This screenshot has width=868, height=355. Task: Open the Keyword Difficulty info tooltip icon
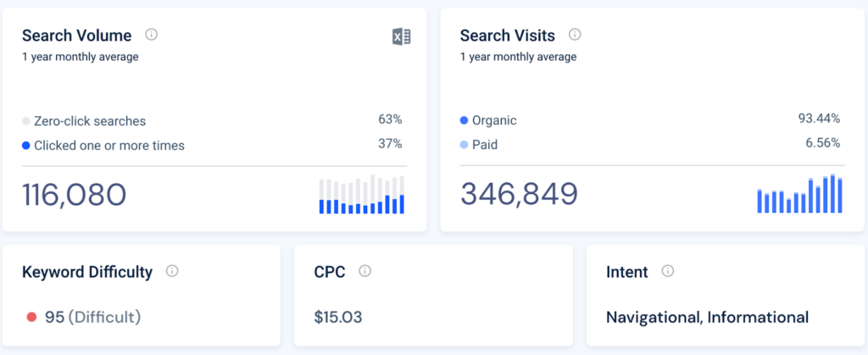tap(172, 271)
